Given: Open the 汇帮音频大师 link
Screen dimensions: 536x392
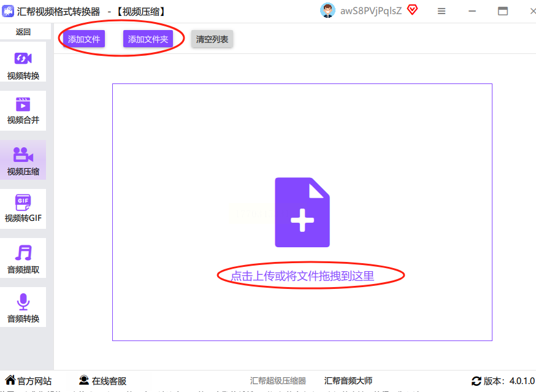Looking at the screenshot, I should (348, 381).
